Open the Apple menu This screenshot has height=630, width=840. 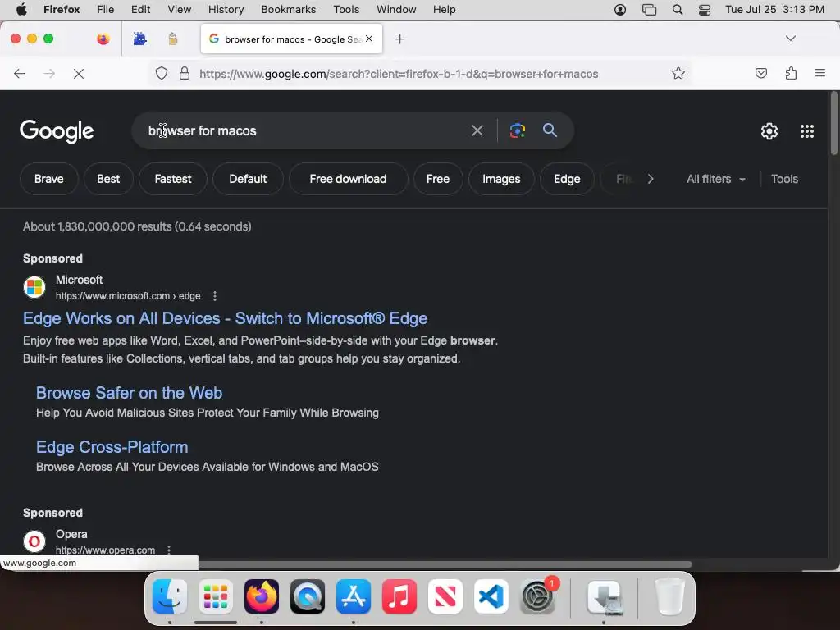(x=21, y=10)
